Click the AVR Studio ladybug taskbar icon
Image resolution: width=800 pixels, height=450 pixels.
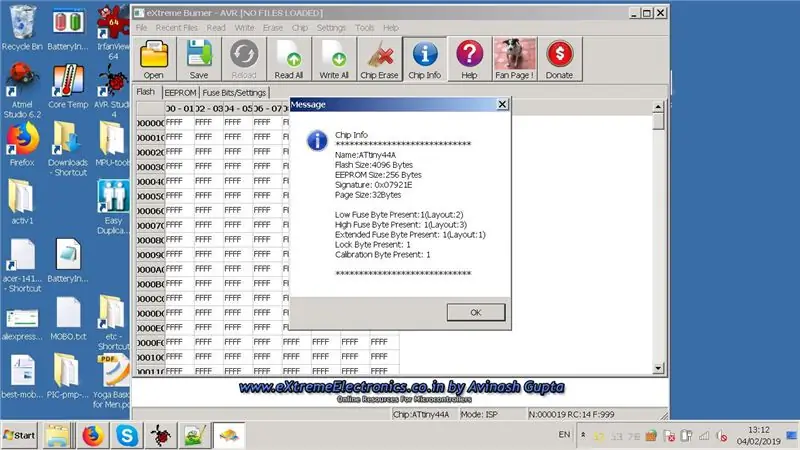tap(160, 435)
